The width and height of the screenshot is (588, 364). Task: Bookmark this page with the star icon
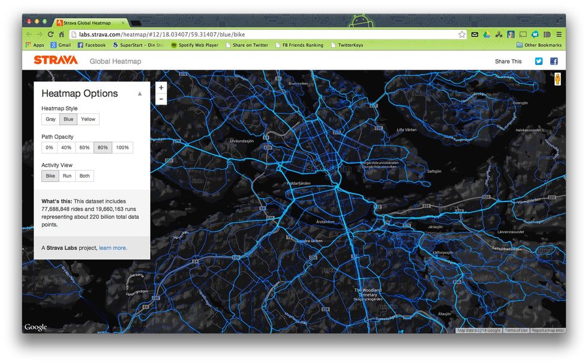tap(461, 35)
